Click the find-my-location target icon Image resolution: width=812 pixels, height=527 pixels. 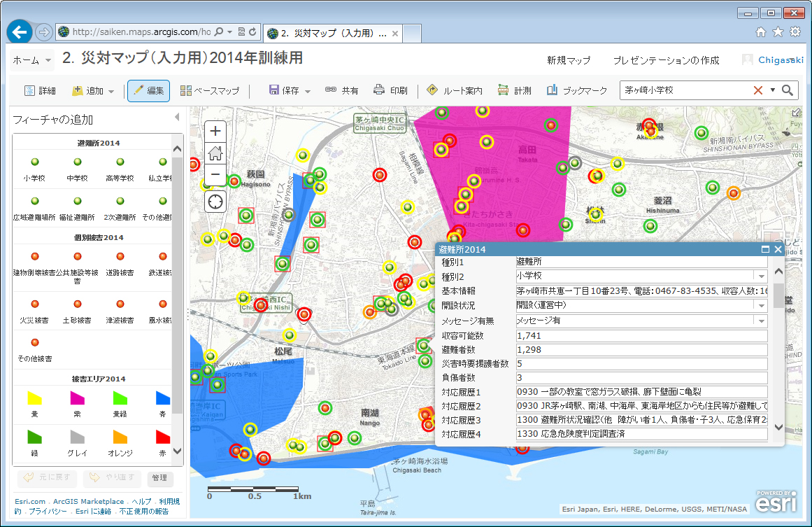[215, 202]
